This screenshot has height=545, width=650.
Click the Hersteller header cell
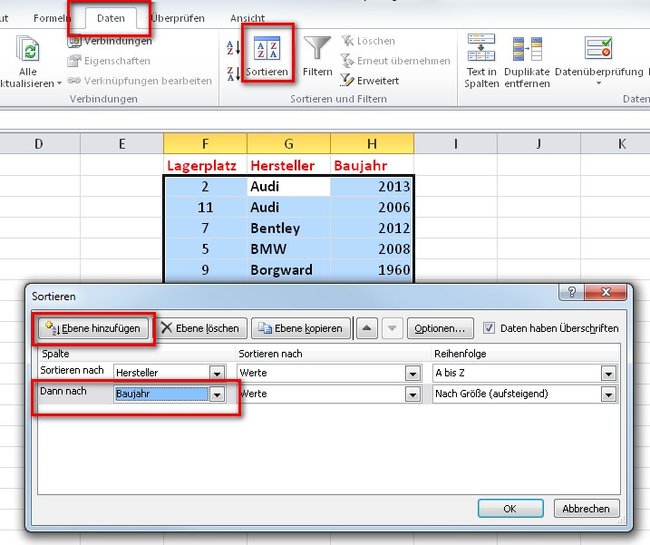289,165
